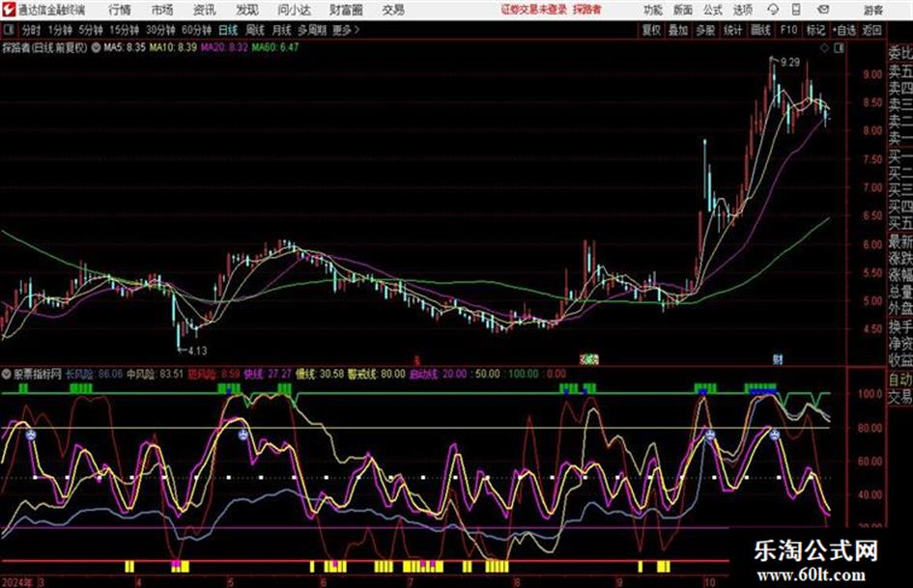Click the 证券交易未登录 login link

coord(534,10)
